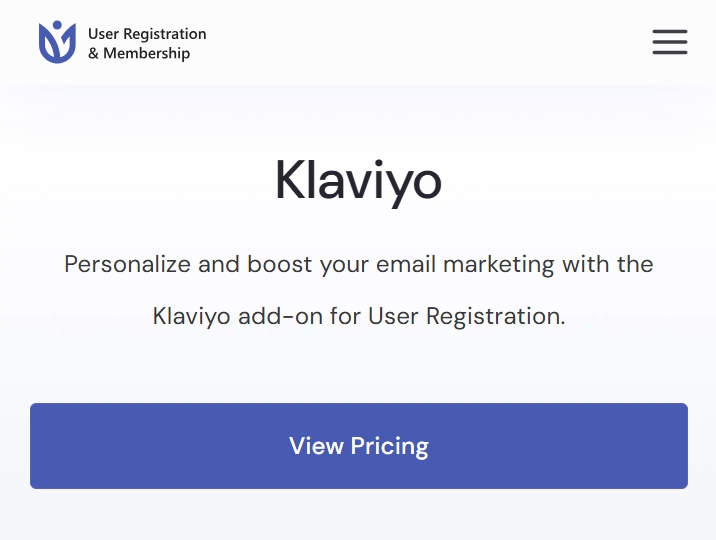Click the word 'marketing' in the description

pos(499,265)
